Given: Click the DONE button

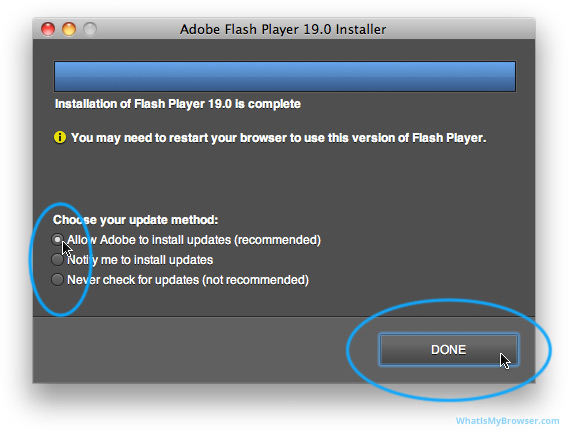Looking at the screenshot, I should coord(448,350).
